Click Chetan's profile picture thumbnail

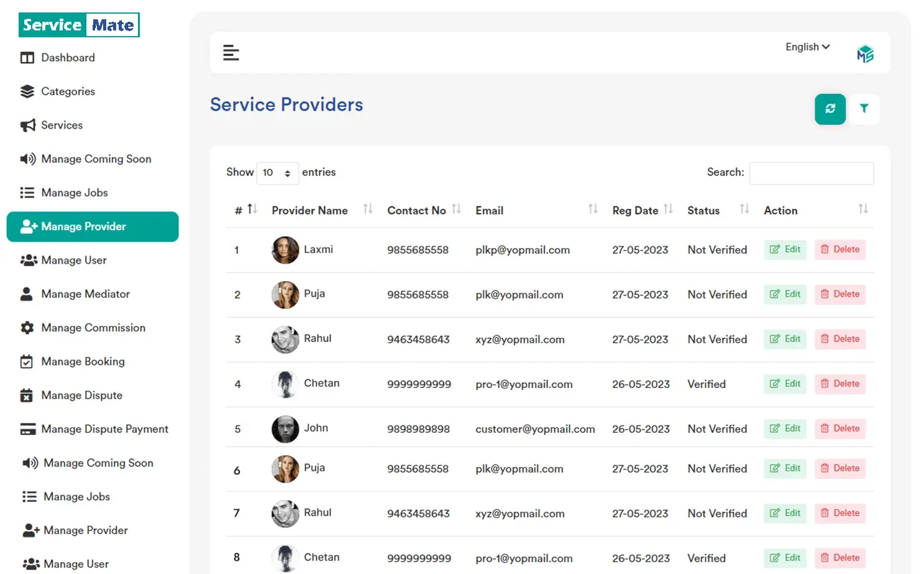pyautogui.click(x=285, y=384)
